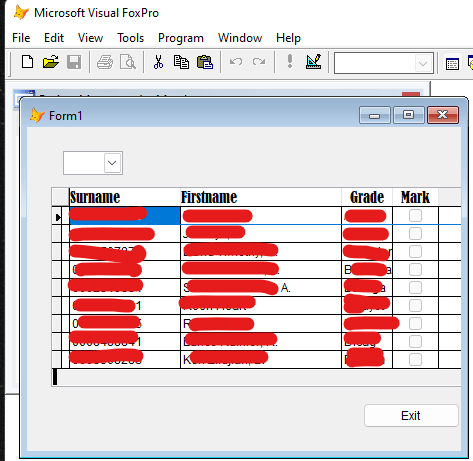Click the Print toolbar icon
473x461 pixels.
point(105,62)
